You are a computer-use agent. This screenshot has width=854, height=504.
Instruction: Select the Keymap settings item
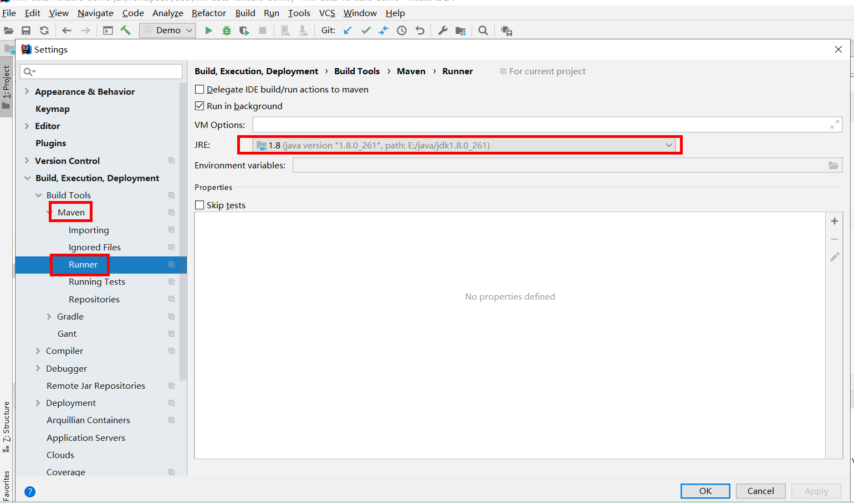pos(53,109)
